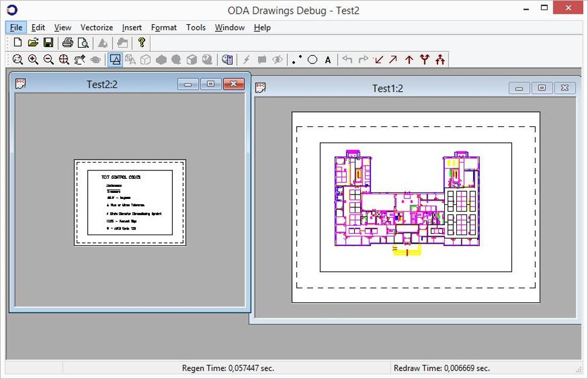Click the dark red down-left arrow

tap(379, 60)
